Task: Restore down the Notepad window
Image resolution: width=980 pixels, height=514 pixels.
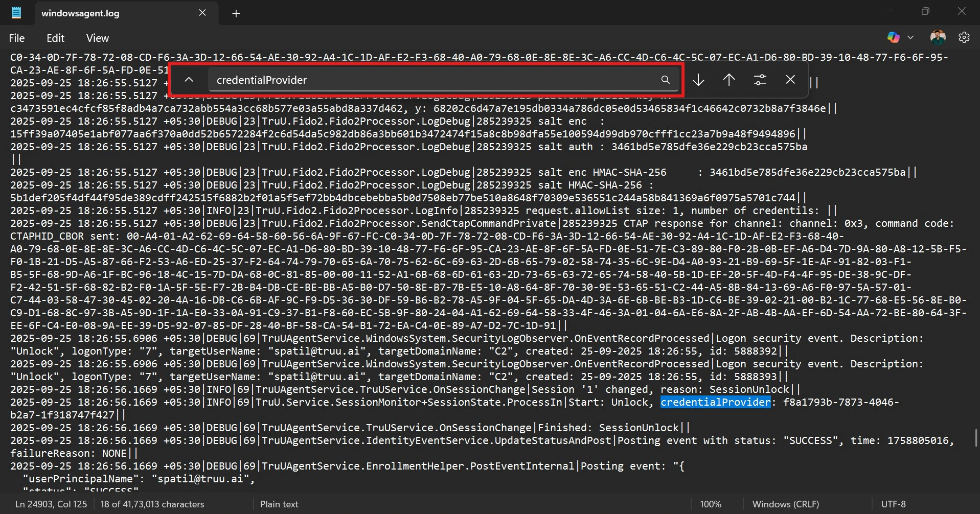Action: pos(925,11)
